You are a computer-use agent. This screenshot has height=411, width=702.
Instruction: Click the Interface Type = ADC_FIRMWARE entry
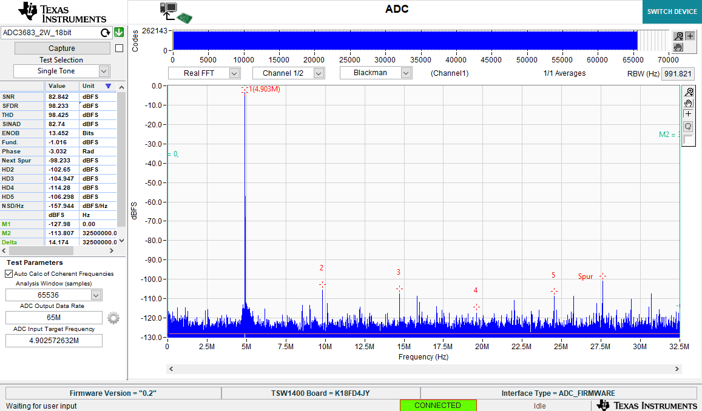(558, 393)
